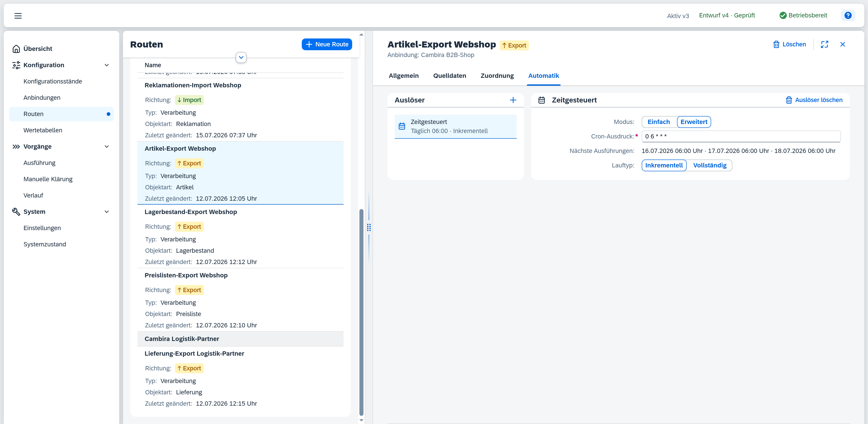Close the Artikel-Export Webshop detail panel

(x=842, y=45)
